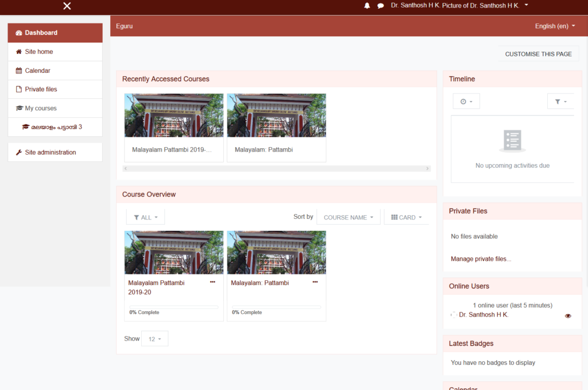588x390 pixels.
Task: Click the Customise This Page button
Action: [x=538, y=54]
